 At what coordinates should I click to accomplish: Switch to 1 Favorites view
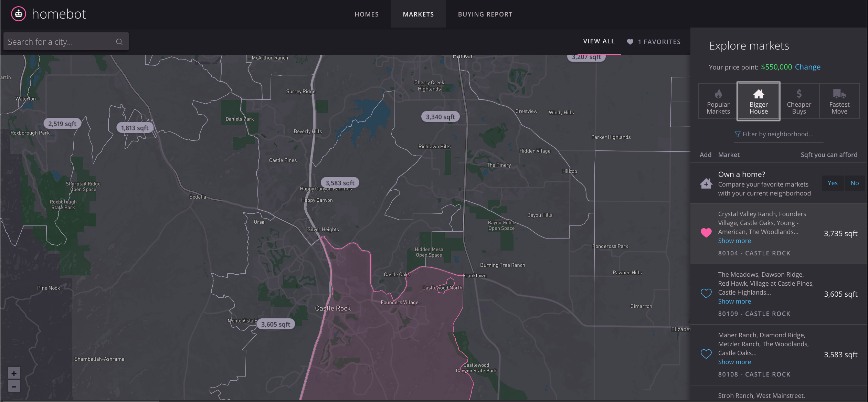click(654, 42)
